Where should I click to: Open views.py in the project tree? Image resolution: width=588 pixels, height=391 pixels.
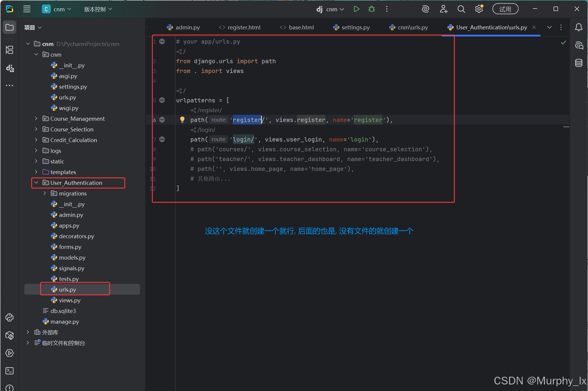tap(69, 300)
